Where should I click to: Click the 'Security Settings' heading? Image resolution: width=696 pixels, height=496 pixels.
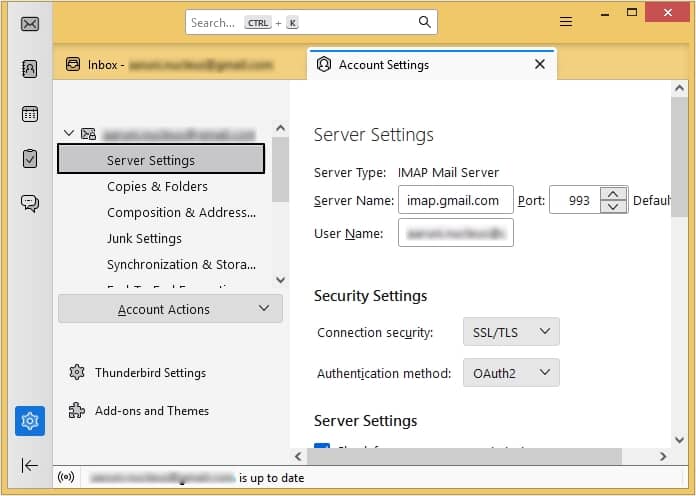(x=370, y=296)
